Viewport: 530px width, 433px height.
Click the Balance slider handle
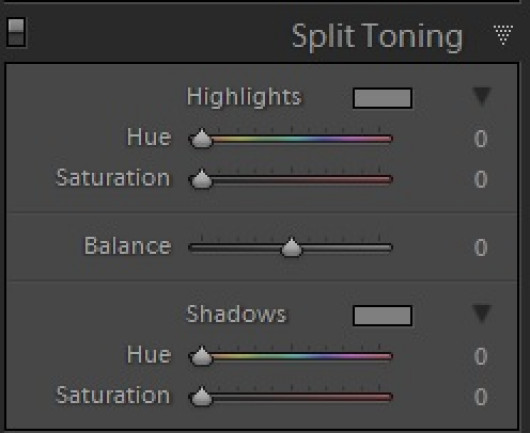click(x=291, y=247)
